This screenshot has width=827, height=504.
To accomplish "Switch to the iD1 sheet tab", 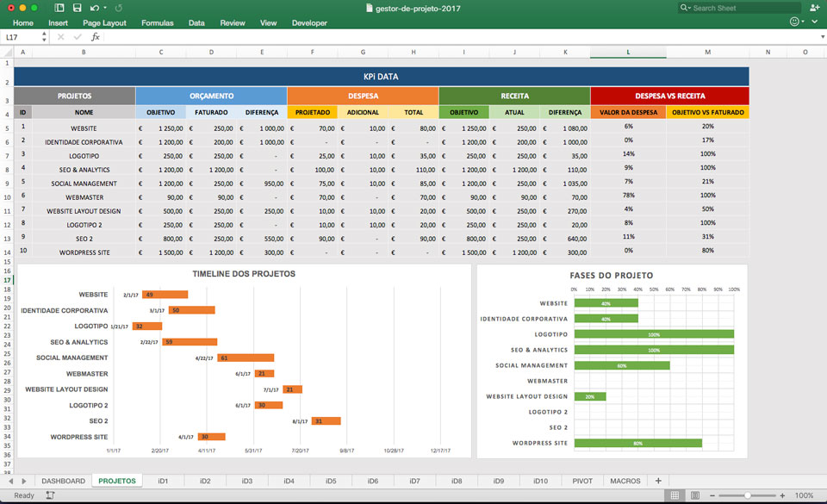I will click(x=163, y=481).
